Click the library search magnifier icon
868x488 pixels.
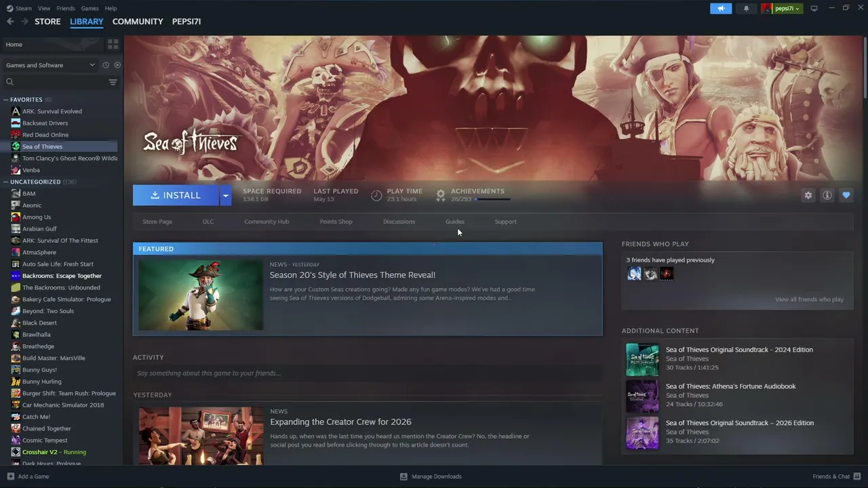click(9, 82)
